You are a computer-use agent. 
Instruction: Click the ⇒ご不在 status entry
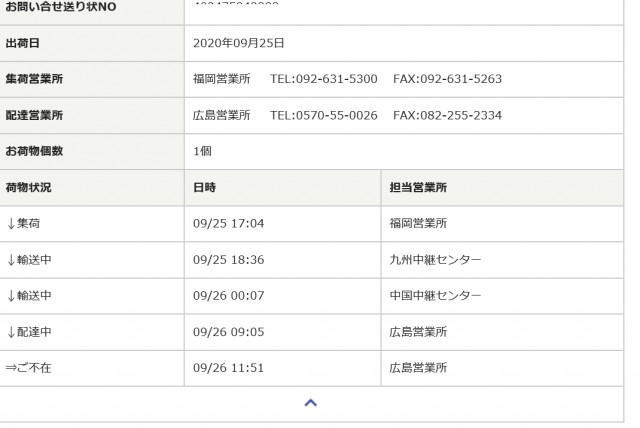click(x=29, y=368)
